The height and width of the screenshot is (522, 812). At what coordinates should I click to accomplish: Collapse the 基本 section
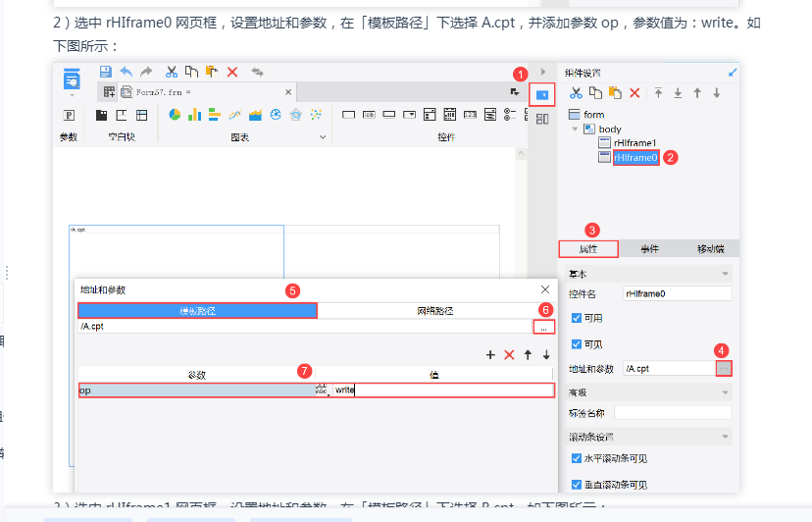pos(725,274)
